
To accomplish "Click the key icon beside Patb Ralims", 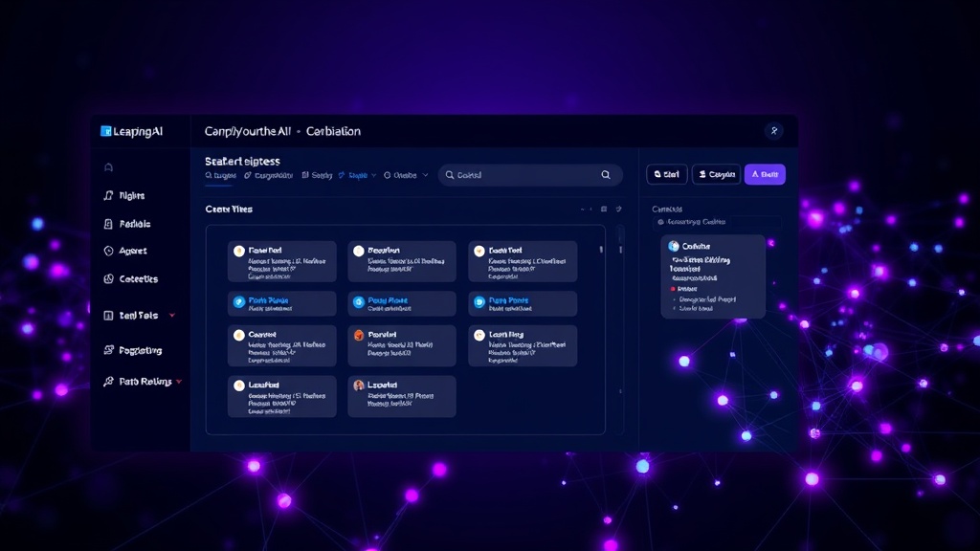I will click(109, 381).
